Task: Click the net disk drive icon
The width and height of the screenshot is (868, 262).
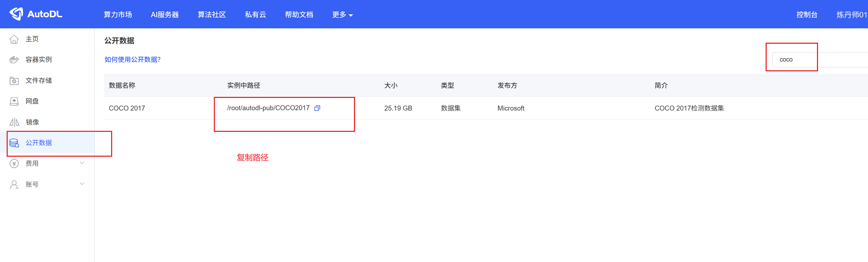Action: [14, 101]
